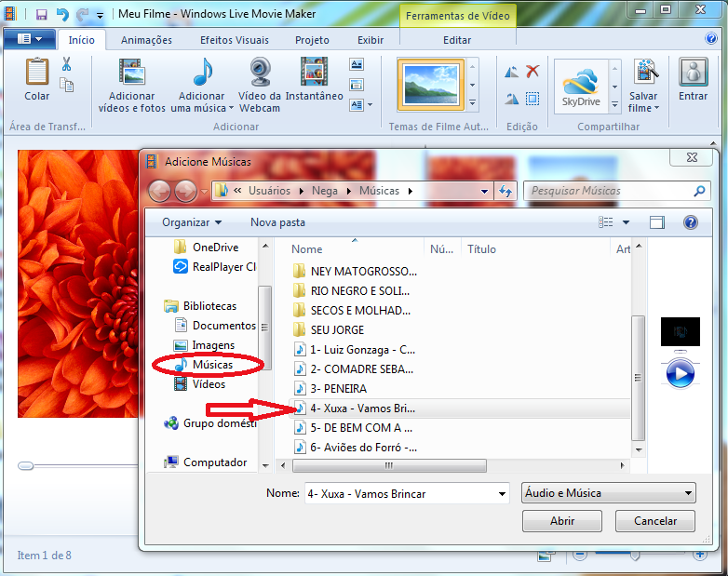Click the scissors cut icon

click(x=67, y=64)
